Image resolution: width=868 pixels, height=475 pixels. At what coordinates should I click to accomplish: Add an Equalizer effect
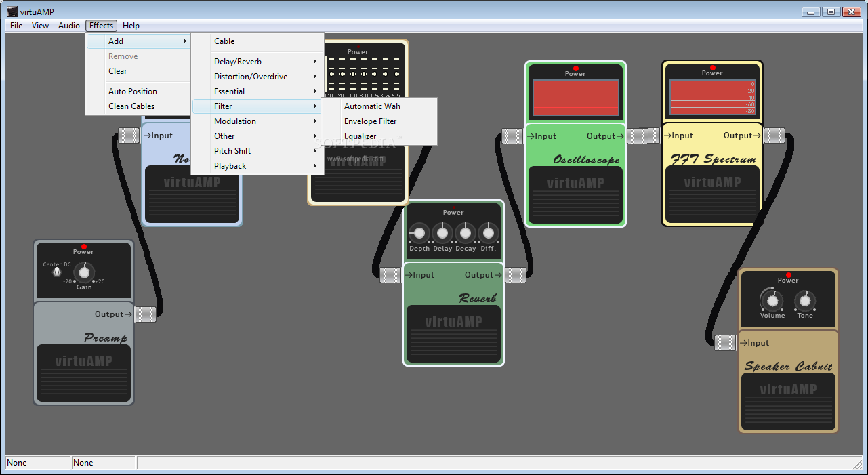point(379,136)
